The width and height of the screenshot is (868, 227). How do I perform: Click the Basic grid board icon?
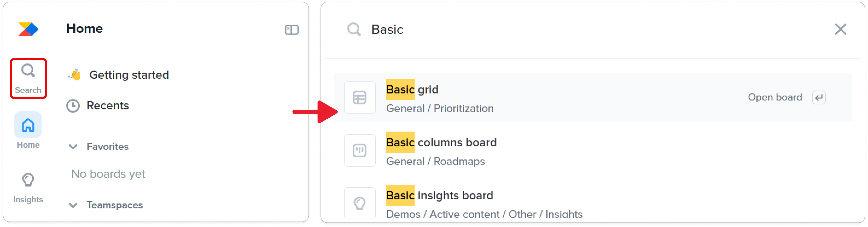point(360,98)
